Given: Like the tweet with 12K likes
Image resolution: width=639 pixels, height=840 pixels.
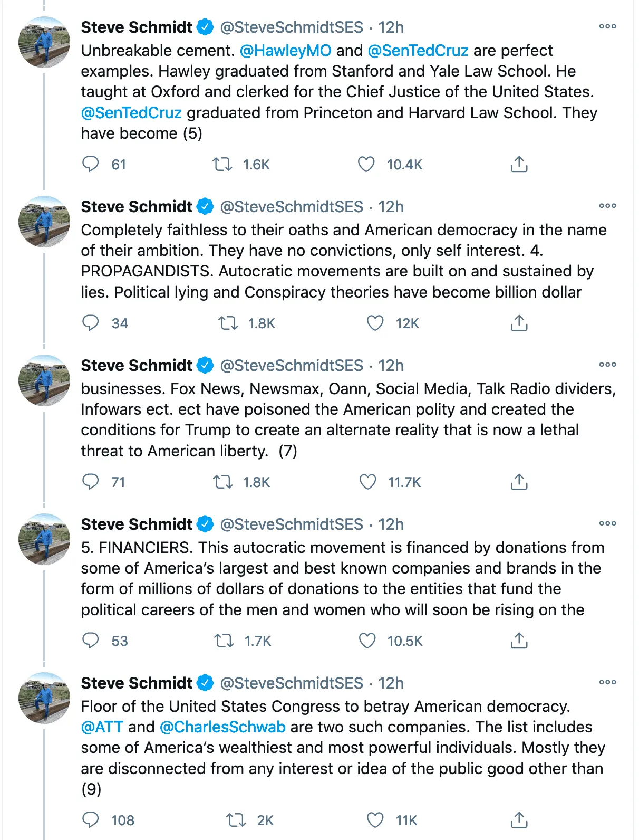Looking at the screenshot, I should coord(375,323).
